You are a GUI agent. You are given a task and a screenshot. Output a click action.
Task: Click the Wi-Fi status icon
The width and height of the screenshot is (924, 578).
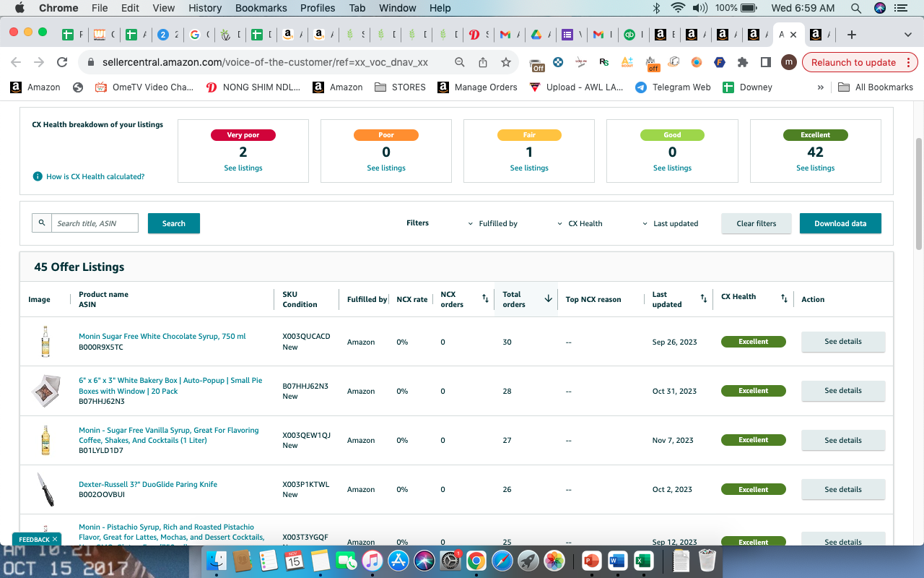677,8
